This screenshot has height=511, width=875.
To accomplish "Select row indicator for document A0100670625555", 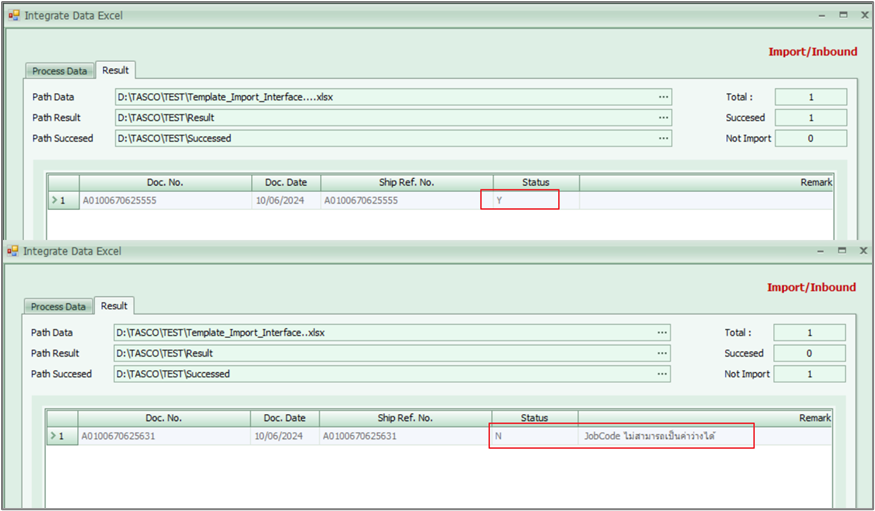I will pyautogui.click(x=63, y=201).
